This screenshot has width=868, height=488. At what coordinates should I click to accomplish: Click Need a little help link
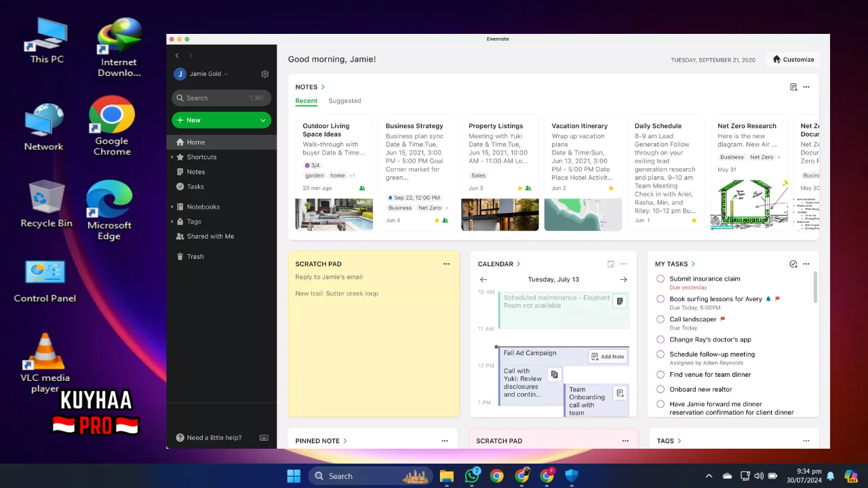pyautogui.click(x=209, y=438)
